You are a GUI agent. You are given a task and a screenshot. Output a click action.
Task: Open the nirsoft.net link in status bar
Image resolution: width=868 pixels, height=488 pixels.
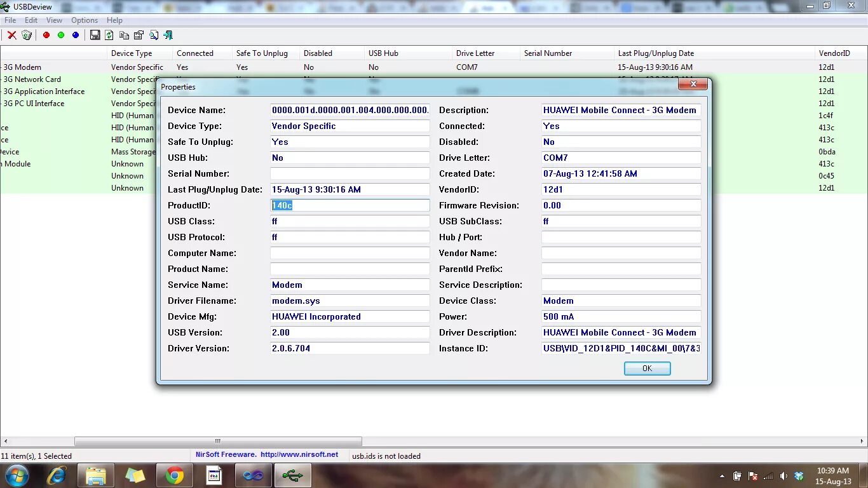[x=299, y=455]
